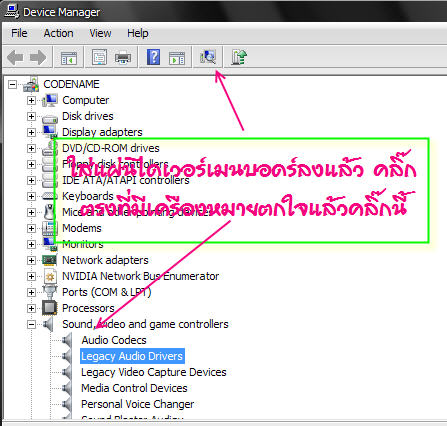Select the Network adapters label

click(105, 260)
